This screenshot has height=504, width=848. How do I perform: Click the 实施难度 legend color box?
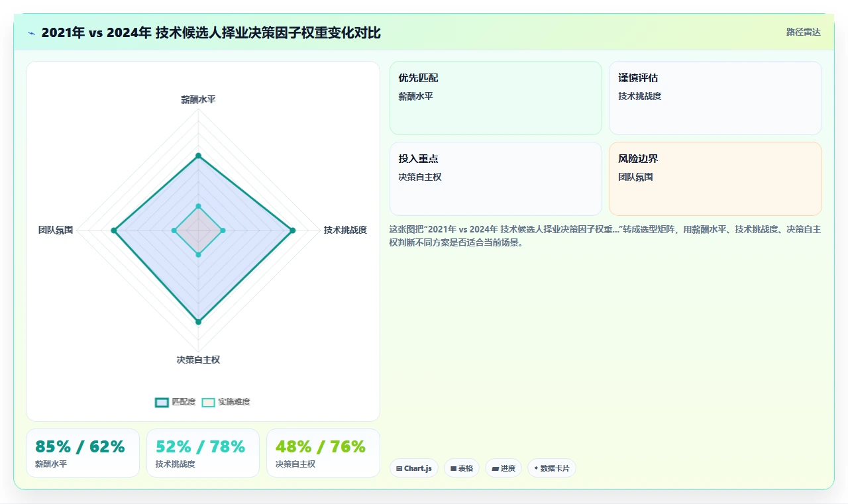tap(209, 402)
